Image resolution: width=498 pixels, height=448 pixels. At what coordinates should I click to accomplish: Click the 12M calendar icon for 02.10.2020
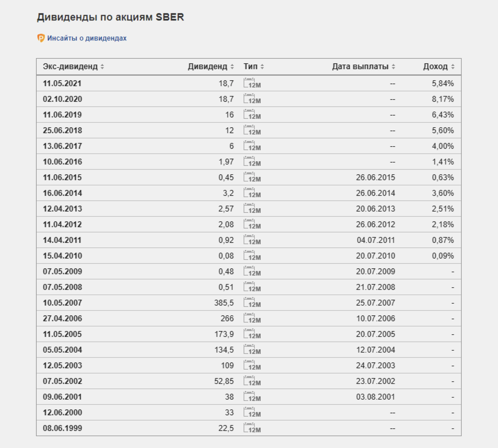[x=252, y=99]
